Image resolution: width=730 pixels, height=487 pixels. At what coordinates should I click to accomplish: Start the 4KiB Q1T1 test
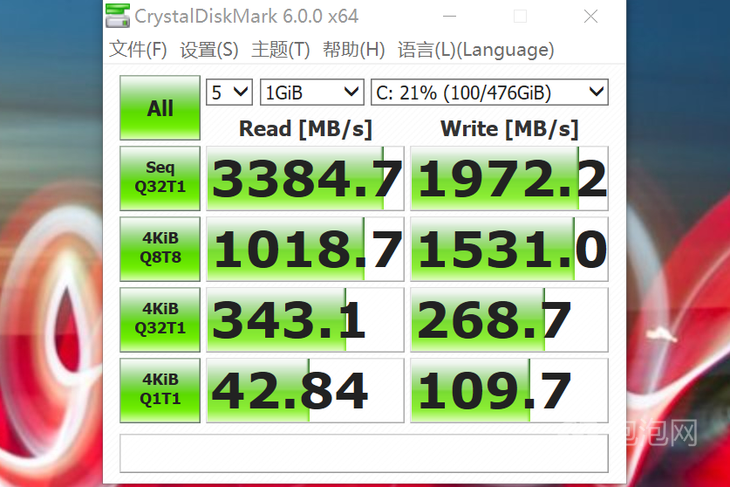tap(160, 391)
